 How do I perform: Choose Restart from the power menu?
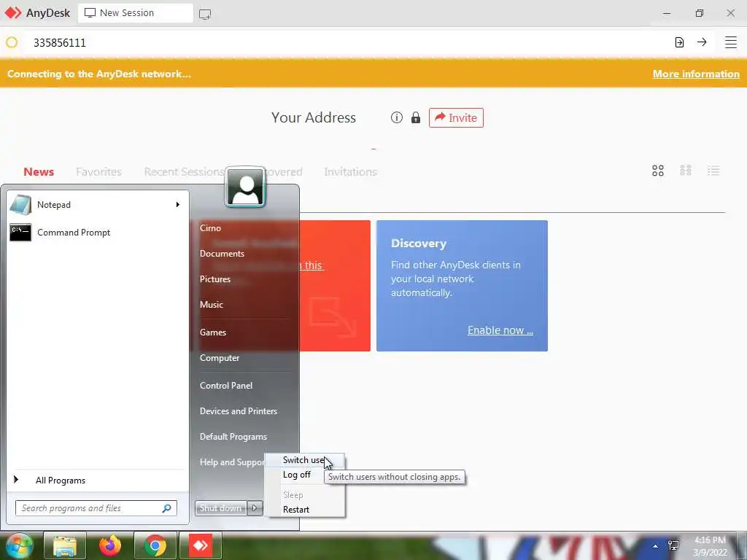296,510
